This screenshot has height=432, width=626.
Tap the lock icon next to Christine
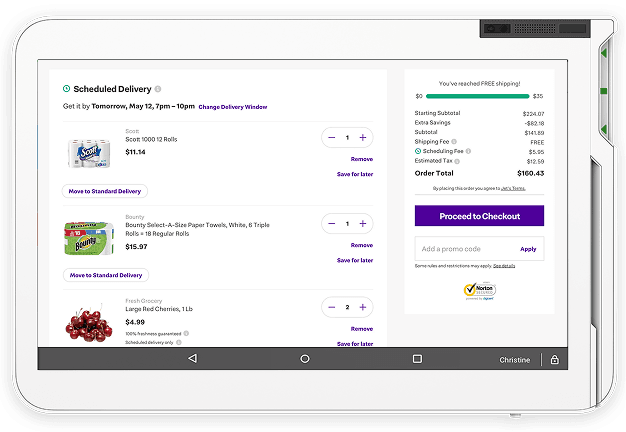(554, 359)
